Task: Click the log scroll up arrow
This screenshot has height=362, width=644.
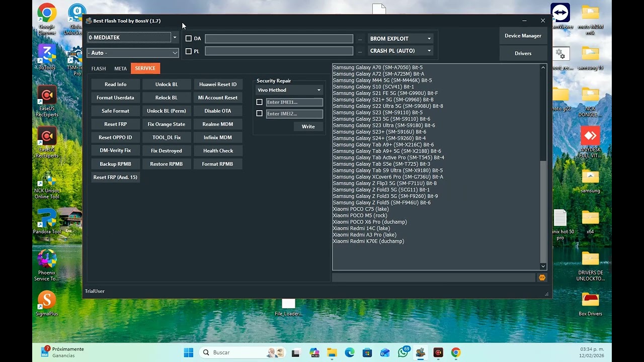Action: coord(543,67)
